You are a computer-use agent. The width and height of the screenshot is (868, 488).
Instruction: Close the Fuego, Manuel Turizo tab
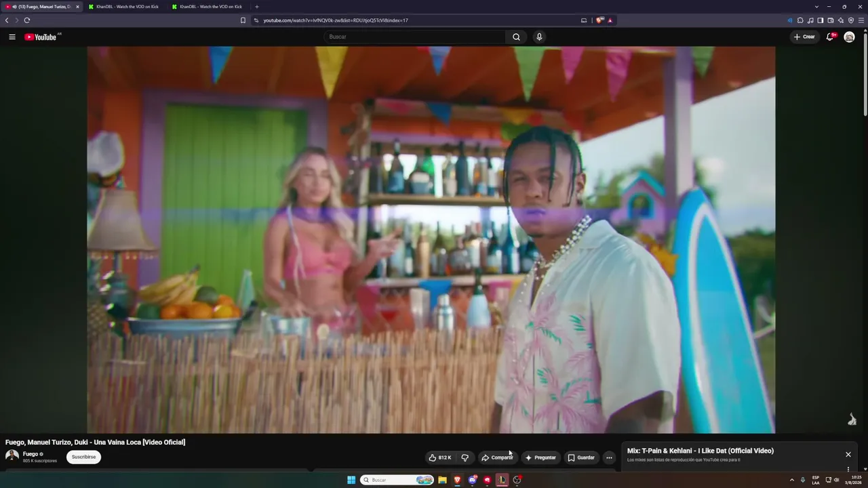point(77,7)
